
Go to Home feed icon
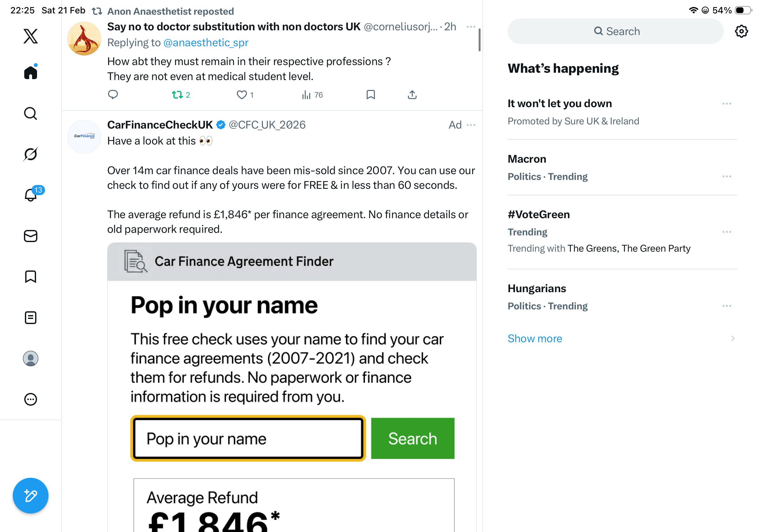tap(31, 73)
